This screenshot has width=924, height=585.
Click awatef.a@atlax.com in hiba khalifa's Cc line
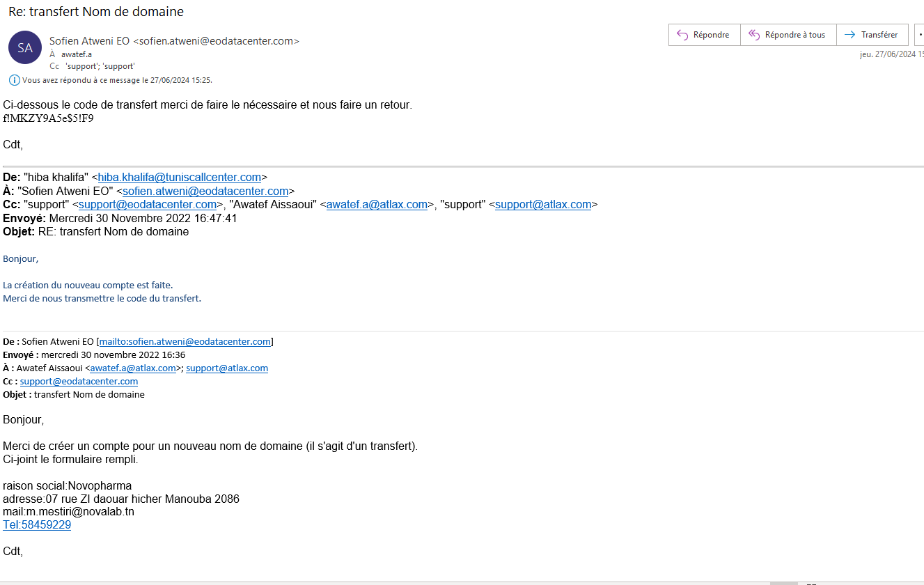[x=377, y=205]
